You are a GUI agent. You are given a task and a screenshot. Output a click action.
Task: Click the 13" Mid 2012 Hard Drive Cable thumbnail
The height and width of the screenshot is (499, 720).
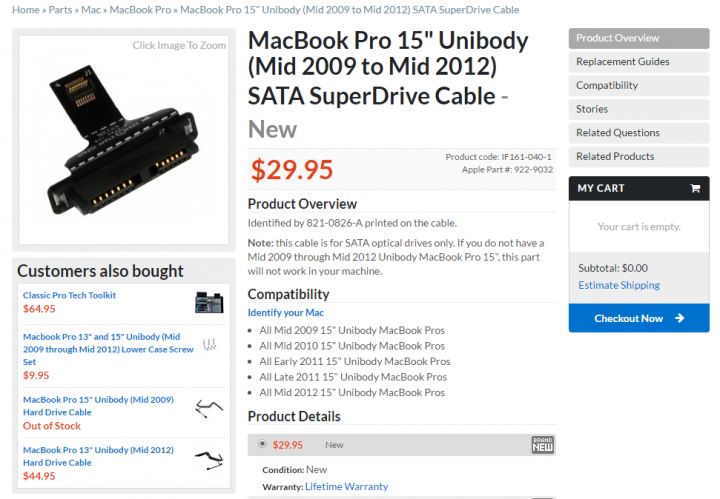coord(209,460)
